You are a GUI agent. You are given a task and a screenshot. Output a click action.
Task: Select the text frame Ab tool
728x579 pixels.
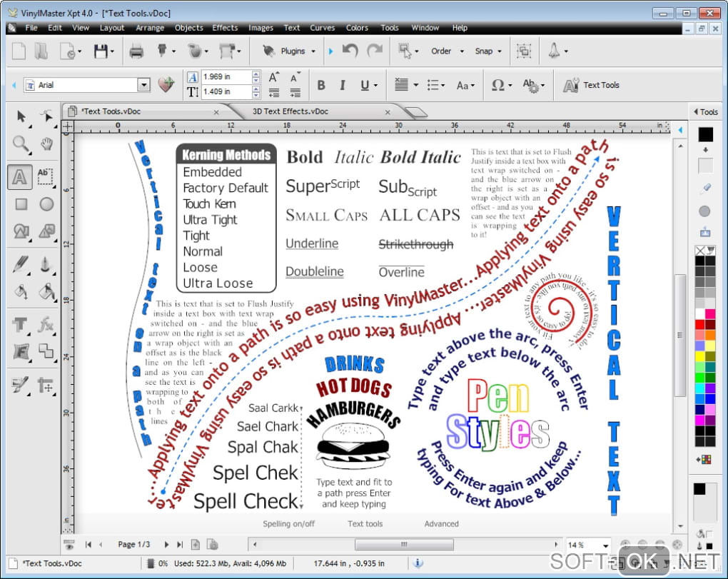coord(45,176)
